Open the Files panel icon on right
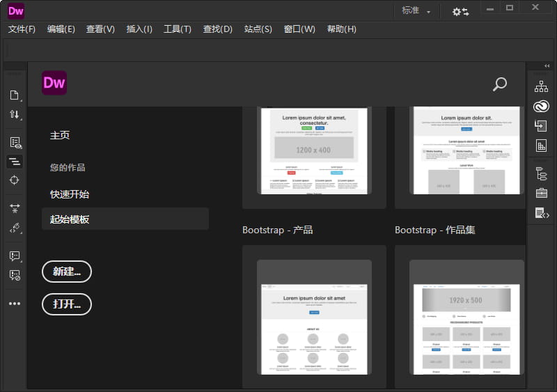Image resolution: width=557 pixels, height=392 pixels. pos(541,87)
